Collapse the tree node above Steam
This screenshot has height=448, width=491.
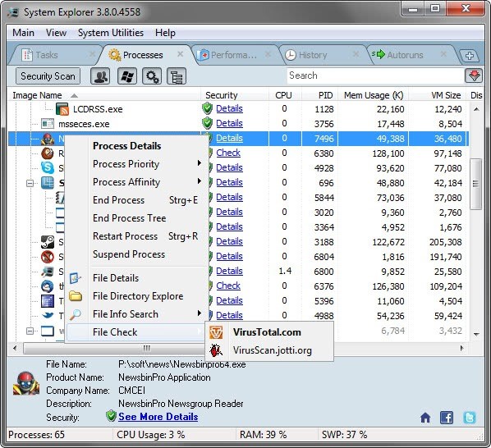[30, 183]
